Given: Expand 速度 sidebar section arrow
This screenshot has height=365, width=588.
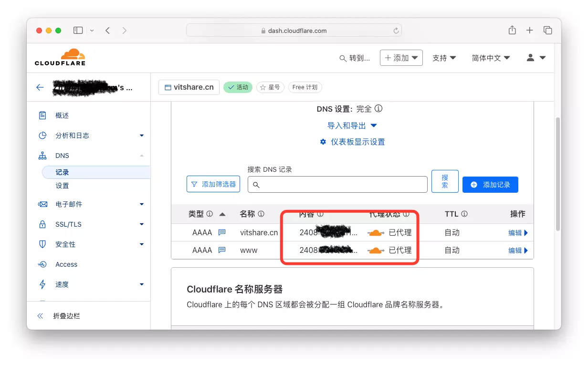Looking at the screenshot, I should [x=142, y=284].
